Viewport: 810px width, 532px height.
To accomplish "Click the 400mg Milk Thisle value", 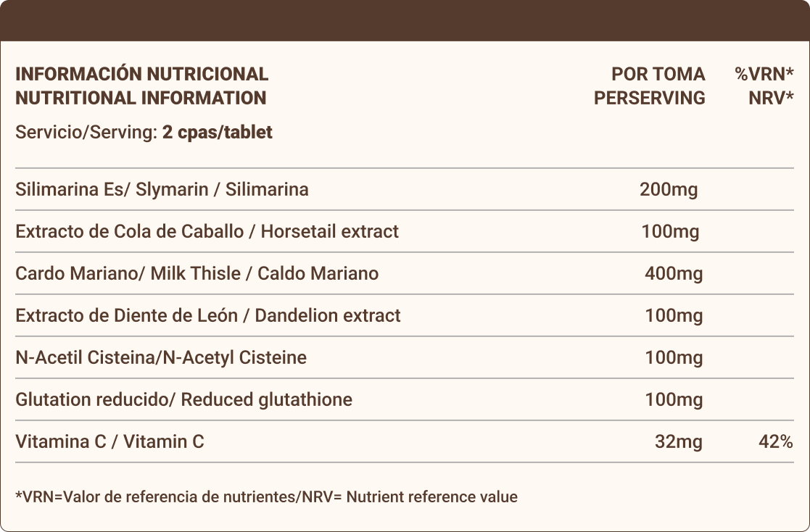I will 674,273.
